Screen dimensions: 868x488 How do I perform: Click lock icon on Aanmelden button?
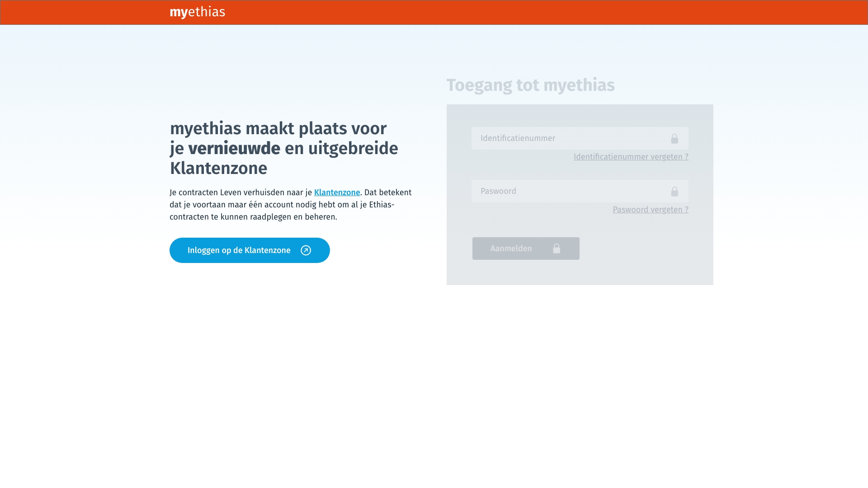[557, 249]
